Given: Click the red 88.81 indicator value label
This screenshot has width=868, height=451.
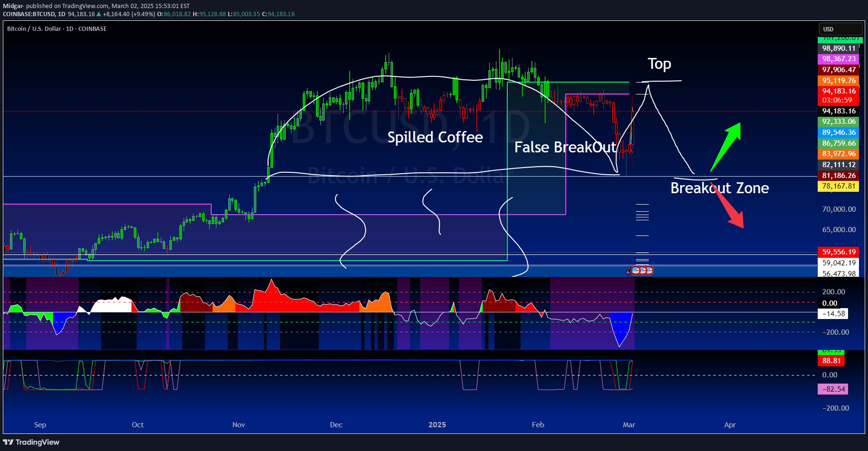Looking at the screenshot, I should pyautogui.click(x=831, y=361).
